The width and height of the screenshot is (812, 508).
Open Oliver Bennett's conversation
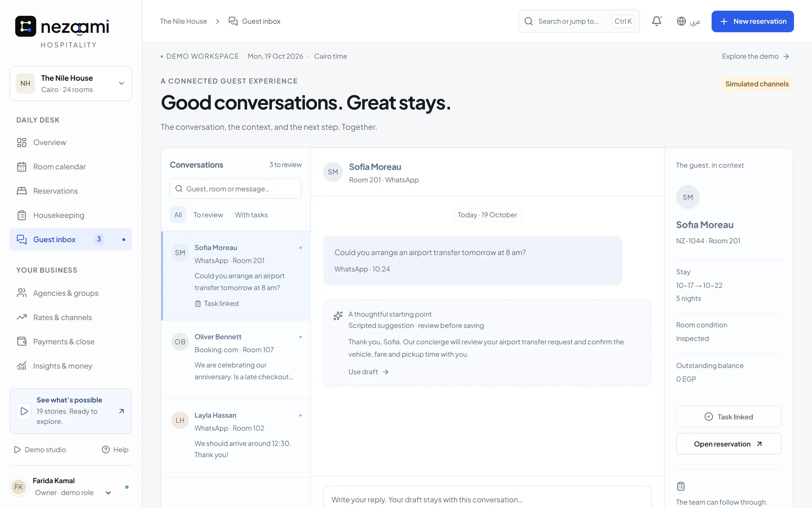click(x=236, y=359)
